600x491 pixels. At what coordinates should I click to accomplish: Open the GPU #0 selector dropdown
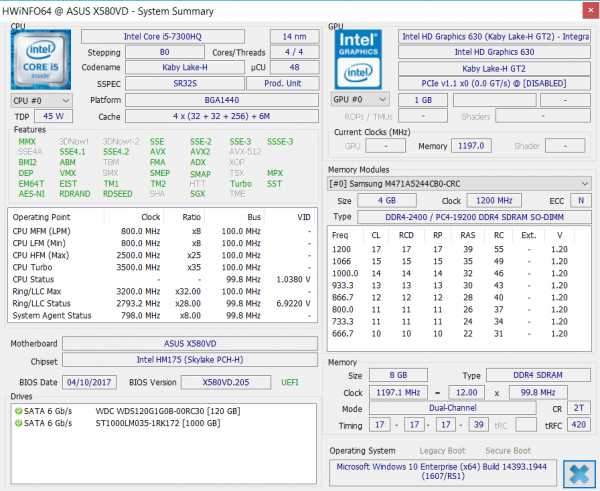[x=360, y=100]
